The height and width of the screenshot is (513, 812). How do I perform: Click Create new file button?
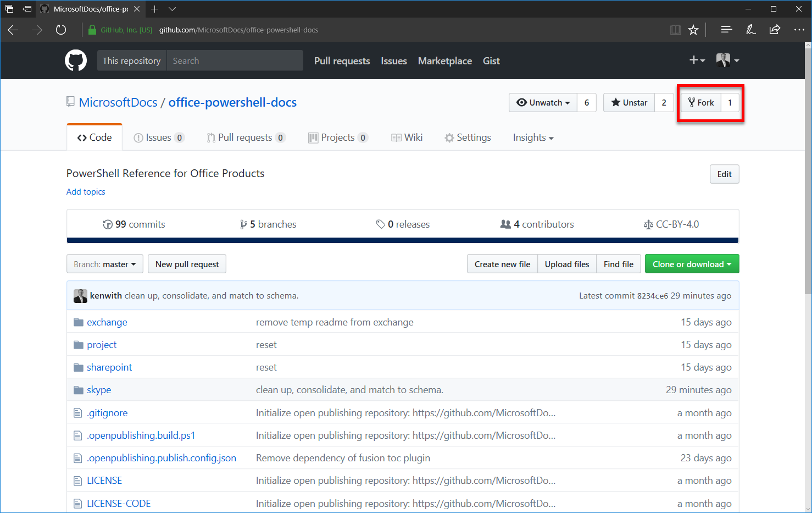(x=502, y=264)
